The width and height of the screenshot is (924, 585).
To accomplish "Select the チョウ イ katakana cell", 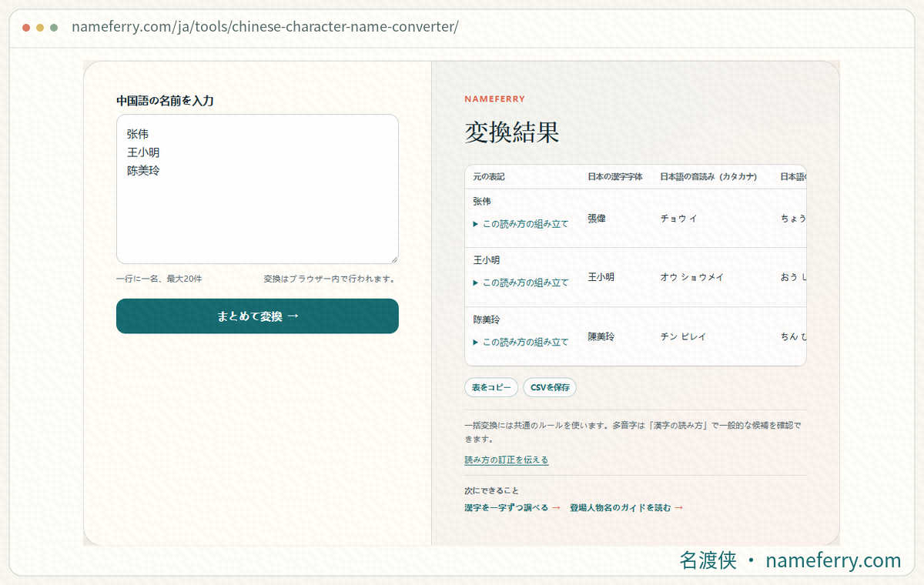I will point(678,219).
